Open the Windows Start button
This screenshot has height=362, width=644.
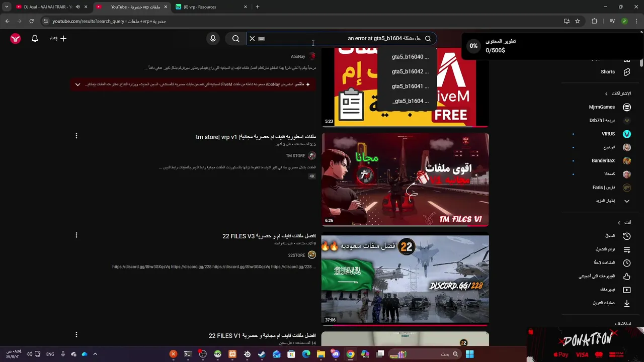(x=469, y=354)
